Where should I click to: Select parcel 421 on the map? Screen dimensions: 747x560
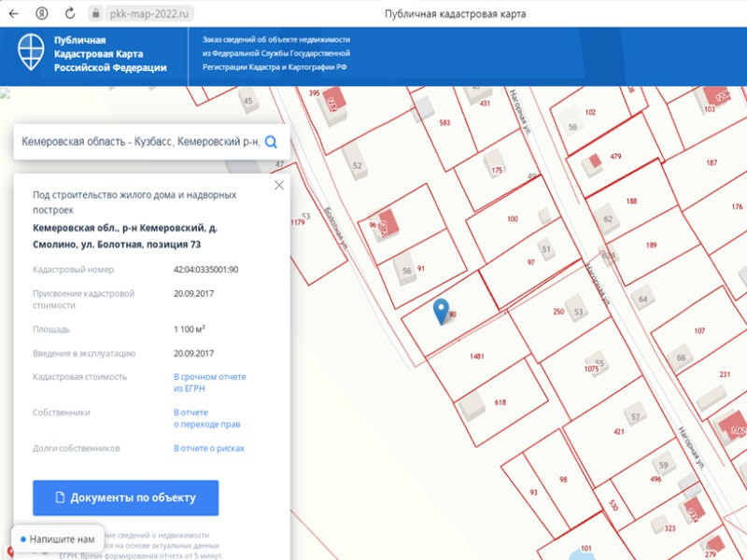pyautogui.click(x=618, y=432)
